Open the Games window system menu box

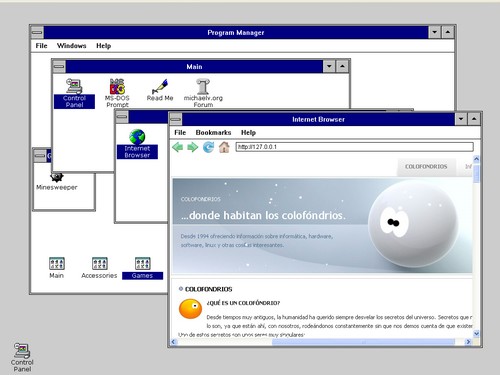[40, 156]
